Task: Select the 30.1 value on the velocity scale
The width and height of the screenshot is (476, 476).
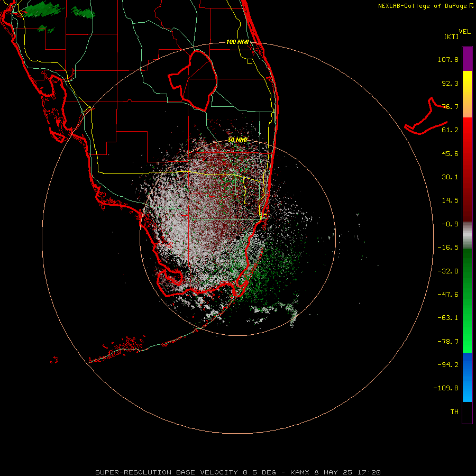Action: tap(450, 177)
